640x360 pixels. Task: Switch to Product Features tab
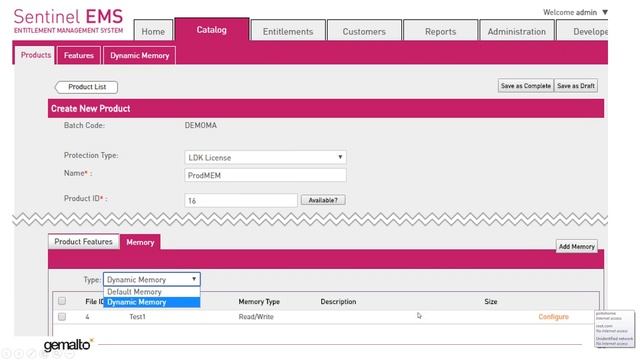(x=83, y=242)
